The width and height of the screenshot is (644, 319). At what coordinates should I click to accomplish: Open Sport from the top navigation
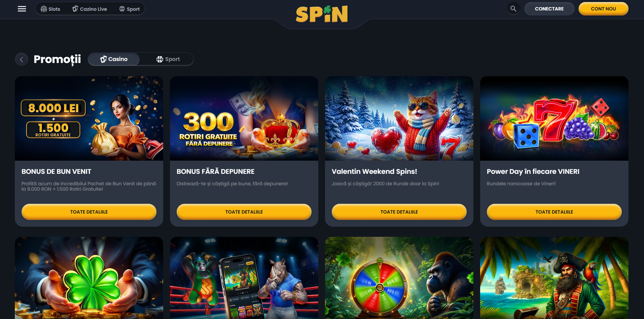pos(129,9)
